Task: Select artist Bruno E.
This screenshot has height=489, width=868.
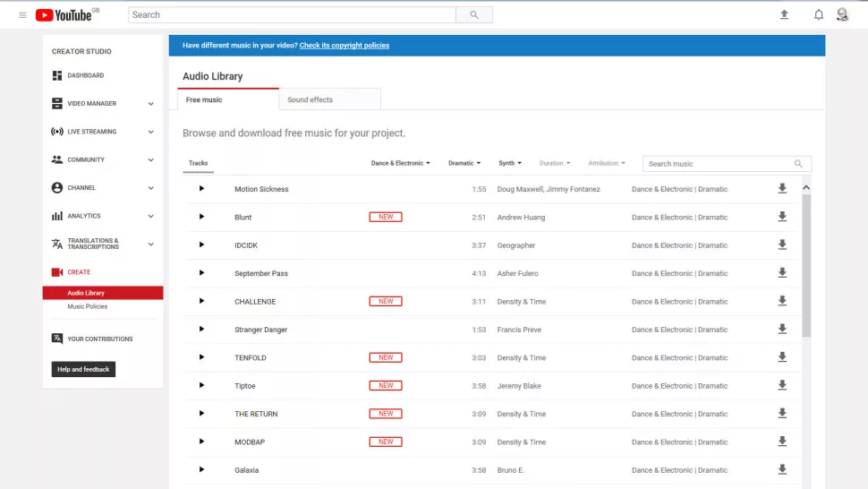Action: click(x=510, y=469)
